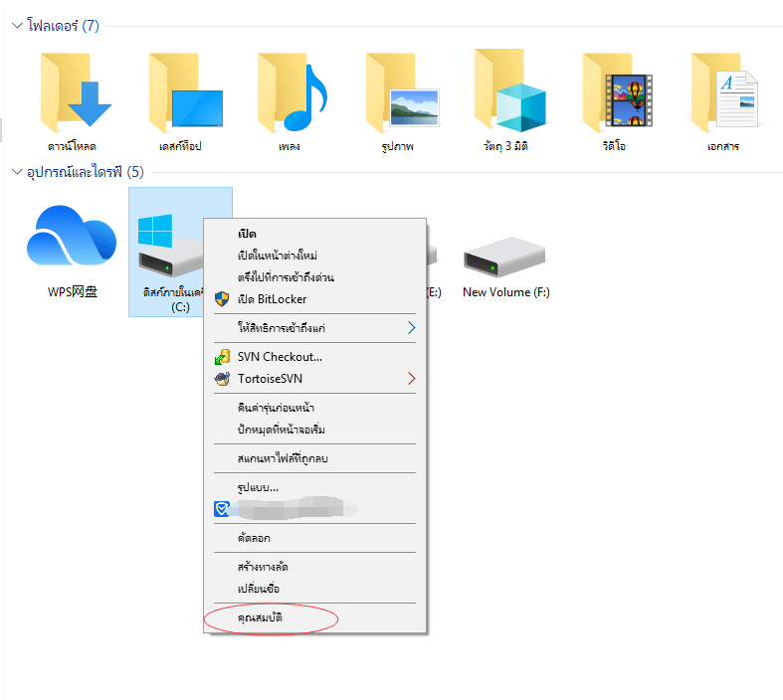This screenshot has height=700, width=783.
Task: Select คุณสมบัติ (Properties) menu entry
Action: click(261, 617)
